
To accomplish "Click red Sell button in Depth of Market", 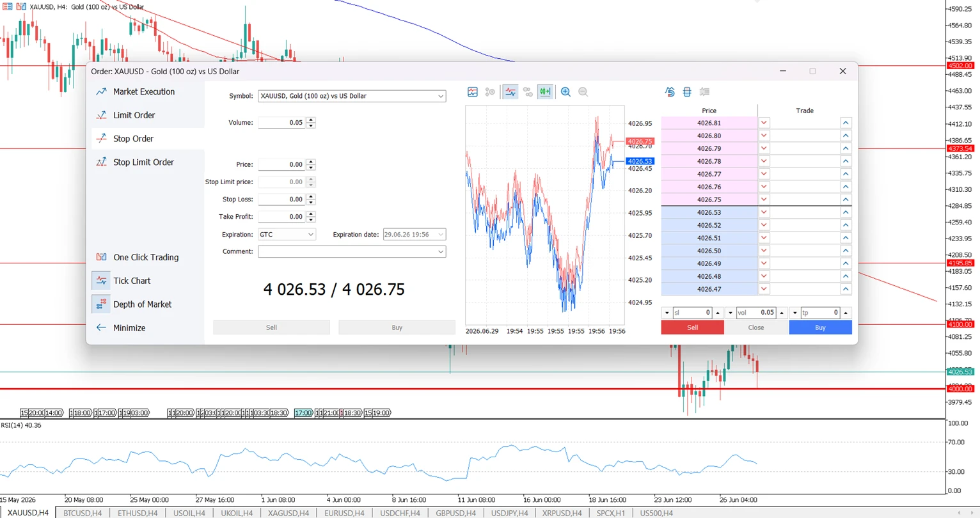I will (692, 327).
